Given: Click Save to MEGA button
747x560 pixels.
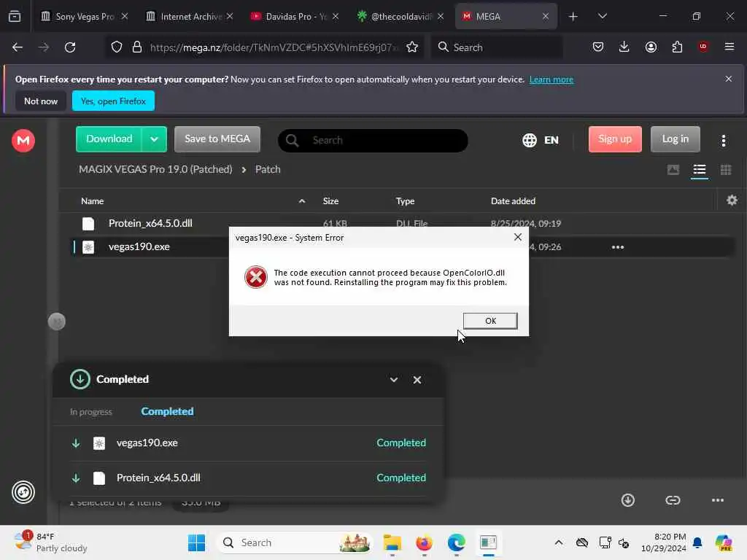Looking at the screenshot, I should pyautogui.click(x=217, y=139).
